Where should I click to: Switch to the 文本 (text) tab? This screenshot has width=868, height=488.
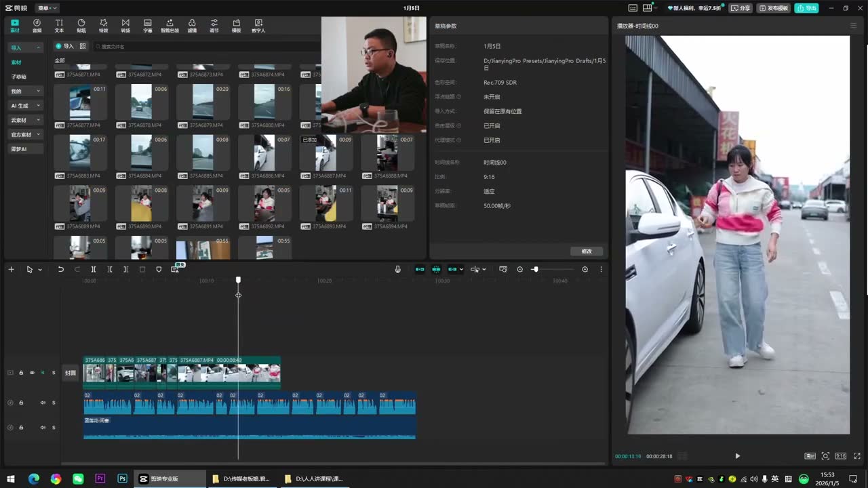click(59, 26)
